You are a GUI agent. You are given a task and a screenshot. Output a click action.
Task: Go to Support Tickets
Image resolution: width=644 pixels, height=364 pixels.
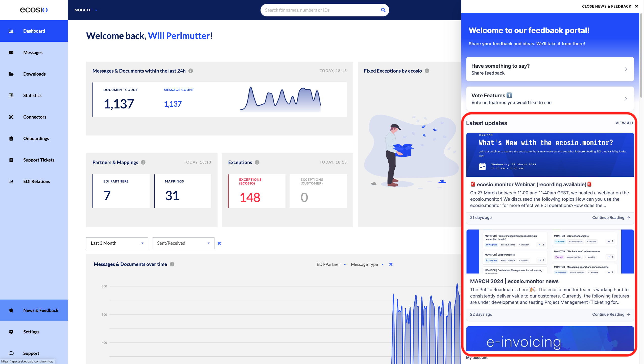point(34,160)
